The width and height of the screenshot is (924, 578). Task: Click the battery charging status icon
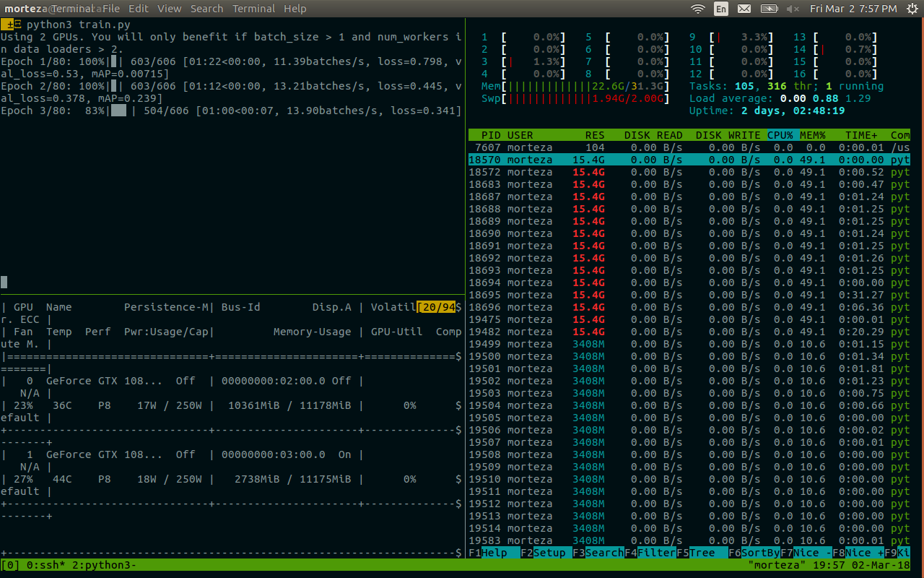(x=769, y=9)
